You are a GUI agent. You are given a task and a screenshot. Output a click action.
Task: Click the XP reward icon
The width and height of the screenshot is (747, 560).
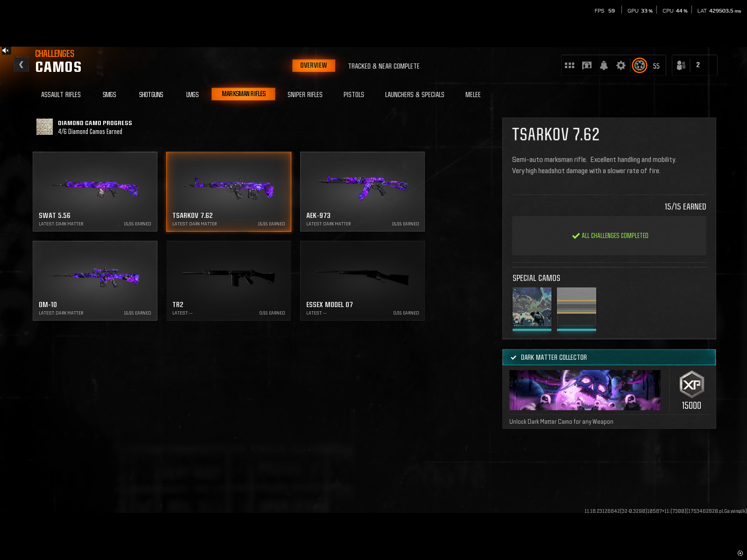[x=691, y=385]
